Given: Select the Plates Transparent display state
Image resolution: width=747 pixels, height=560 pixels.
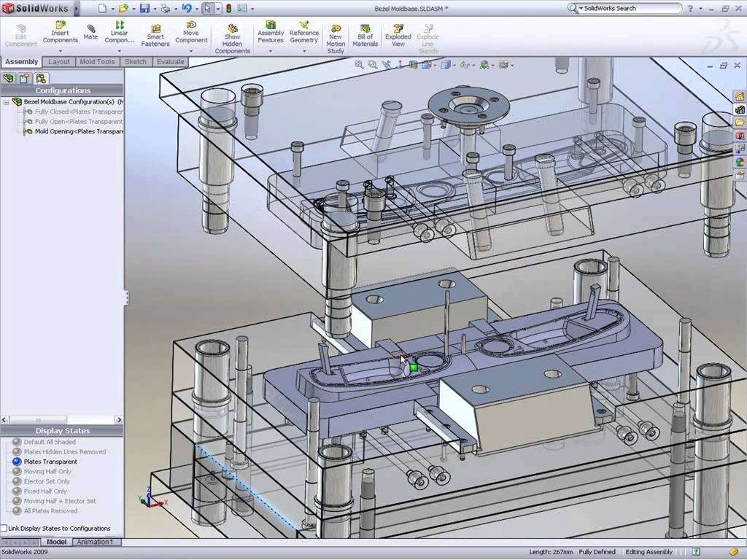Looking at the screenshot, I should (x=50, y=461).
